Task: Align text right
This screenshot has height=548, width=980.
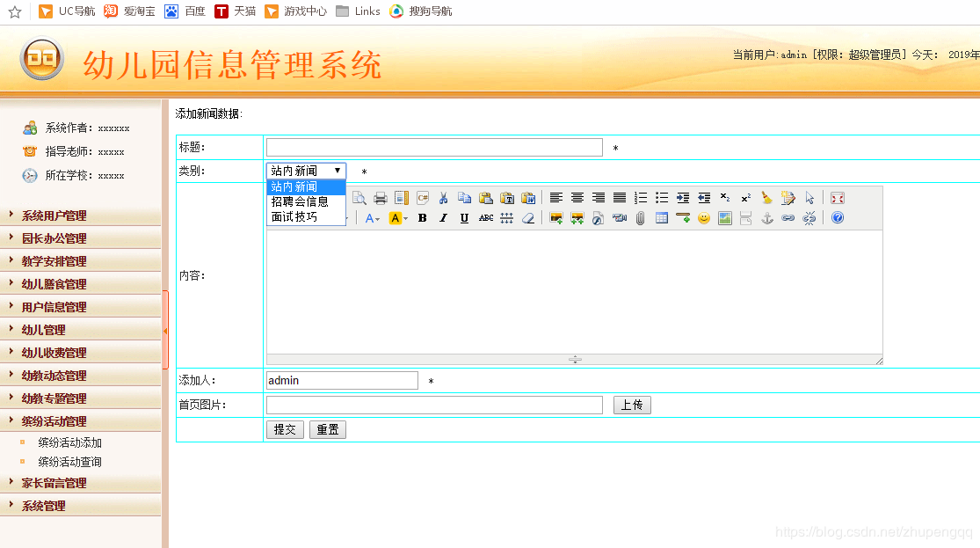Action: pyautogui.click(x=599, y=198)
